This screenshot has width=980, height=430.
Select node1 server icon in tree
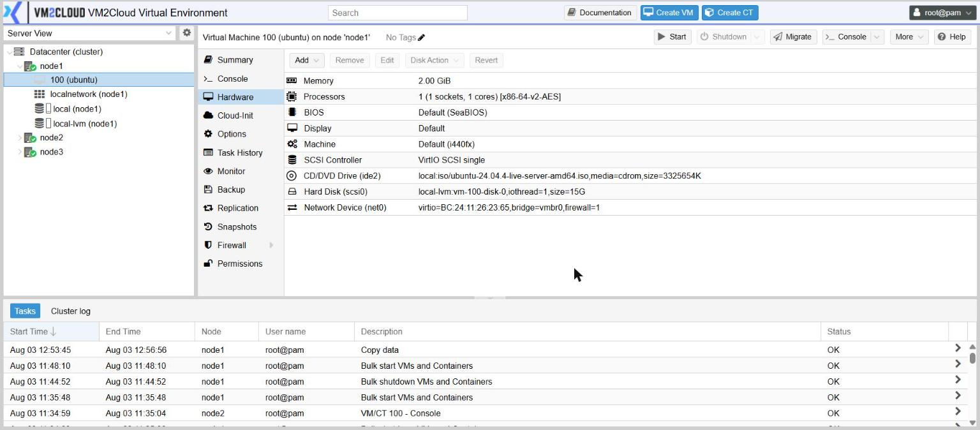pos(30,66)
